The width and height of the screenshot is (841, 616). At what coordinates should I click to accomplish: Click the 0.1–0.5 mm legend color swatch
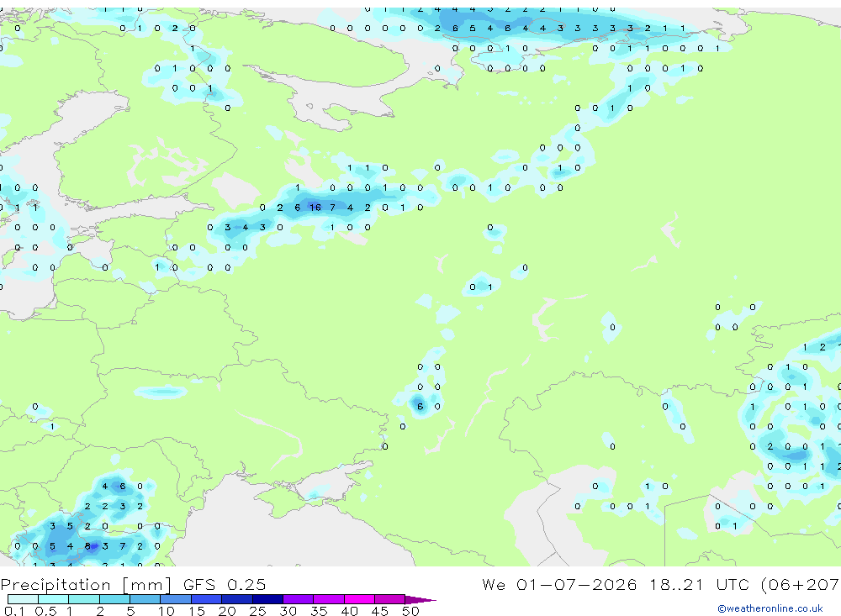(x=23, y=599)
